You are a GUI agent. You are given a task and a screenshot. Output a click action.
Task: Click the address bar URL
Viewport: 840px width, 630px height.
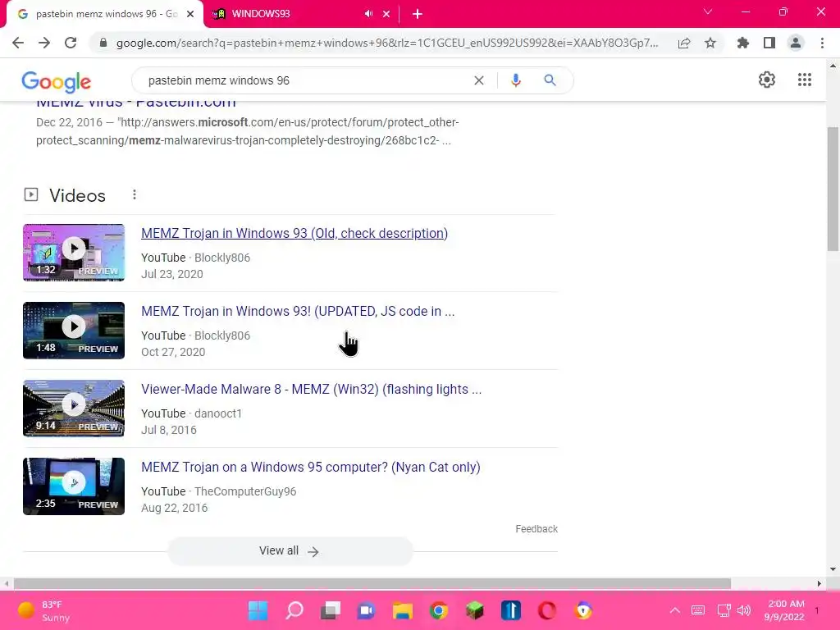pyautogui.click(x=387, y=43)
